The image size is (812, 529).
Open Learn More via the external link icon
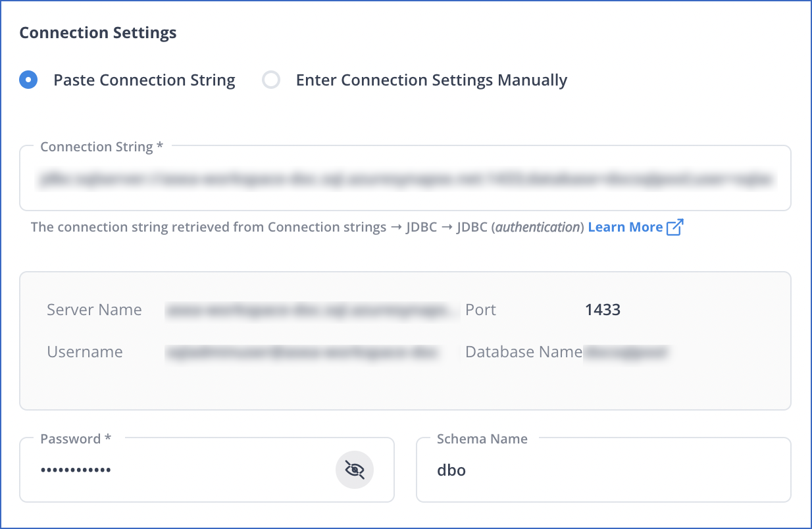[675, 226]
